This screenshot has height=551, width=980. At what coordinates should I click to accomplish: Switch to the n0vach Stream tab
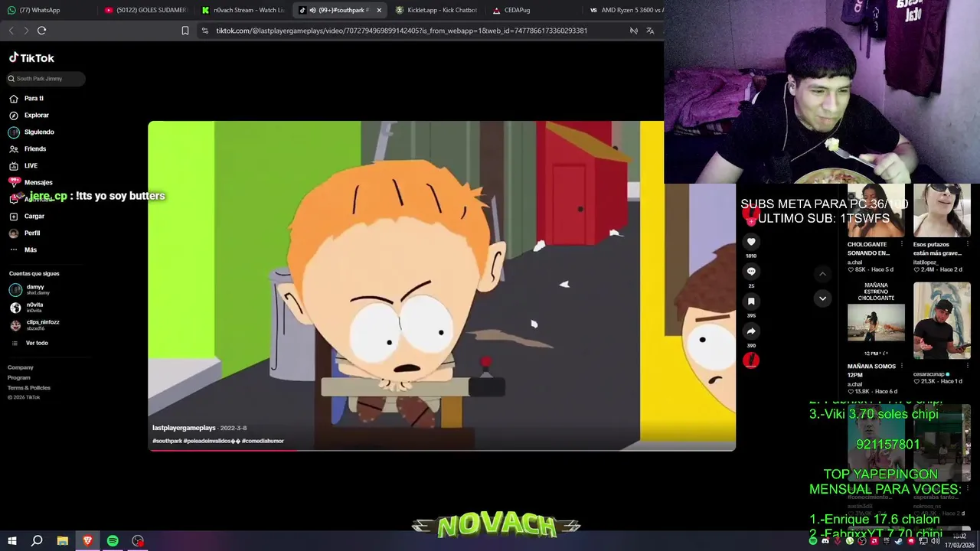click(x=243, y=10)
